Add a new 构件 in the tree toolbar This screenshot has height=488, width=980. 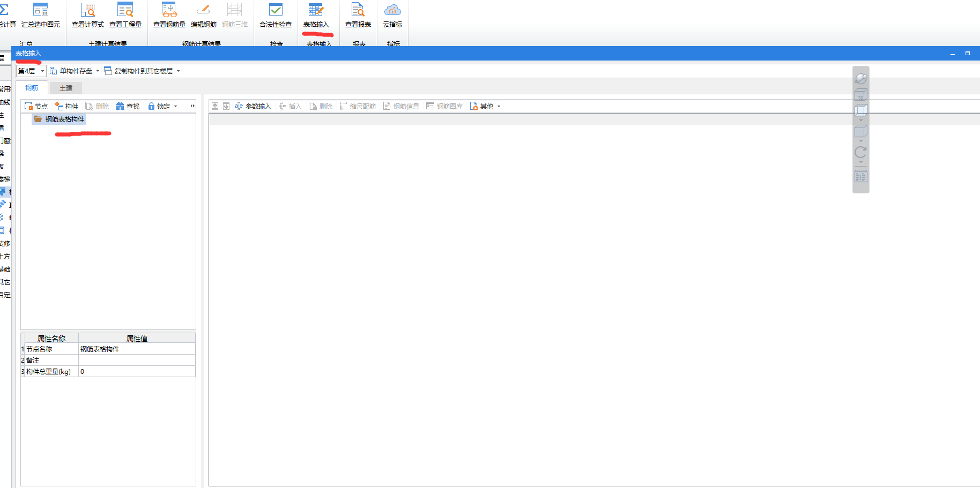pos(67,106)
